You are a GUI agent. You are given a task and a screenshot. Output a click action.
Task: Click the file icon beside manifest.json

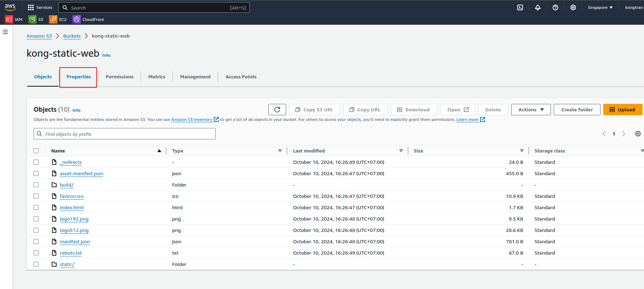(54, 241)
